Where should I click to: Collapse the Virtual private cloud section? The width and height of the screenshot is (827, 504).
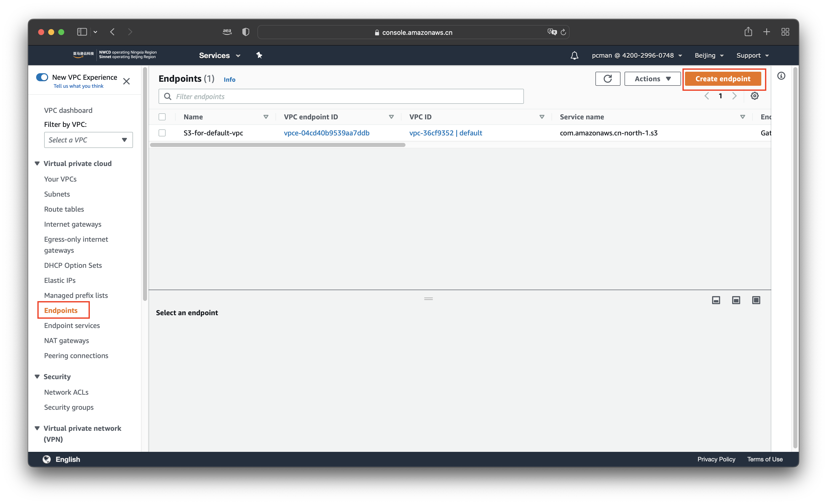37,163
